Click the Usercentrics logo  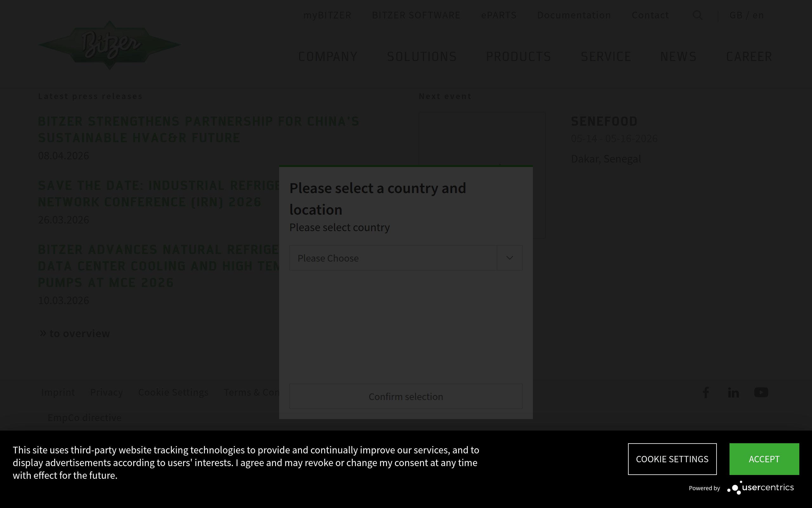click(760, 487)
